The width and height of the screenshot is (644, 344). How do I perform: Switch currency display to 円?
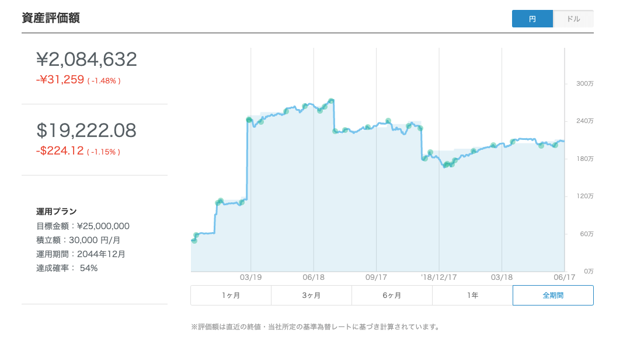532,19
